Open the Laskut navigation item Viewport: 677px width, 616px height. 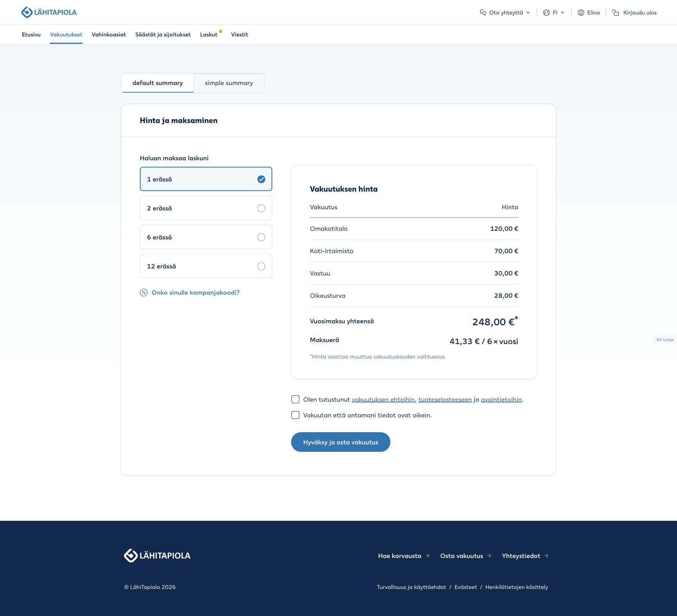pyautogui.click(x=209, y=34)
